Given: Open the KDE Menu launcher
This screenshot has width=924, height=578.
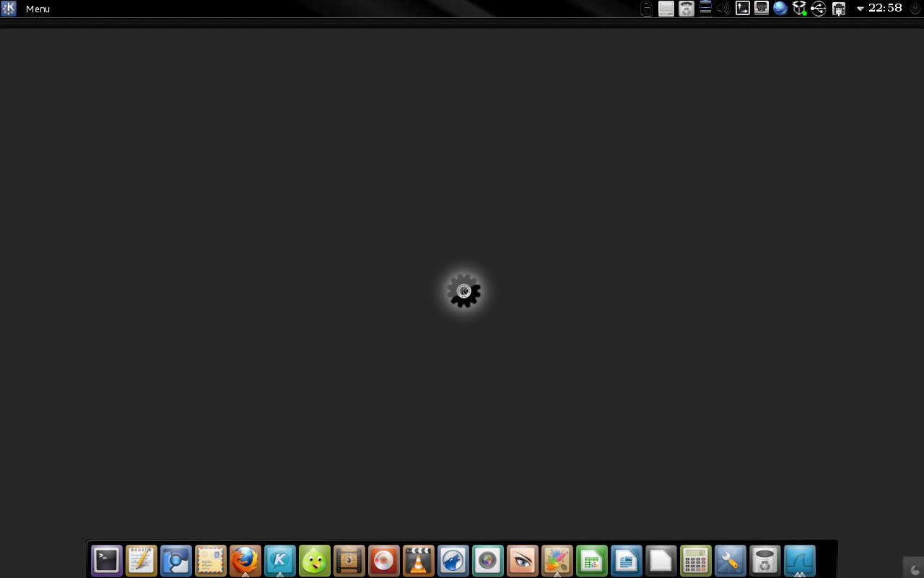Looking at the screenshot, I should pos(38,9).
